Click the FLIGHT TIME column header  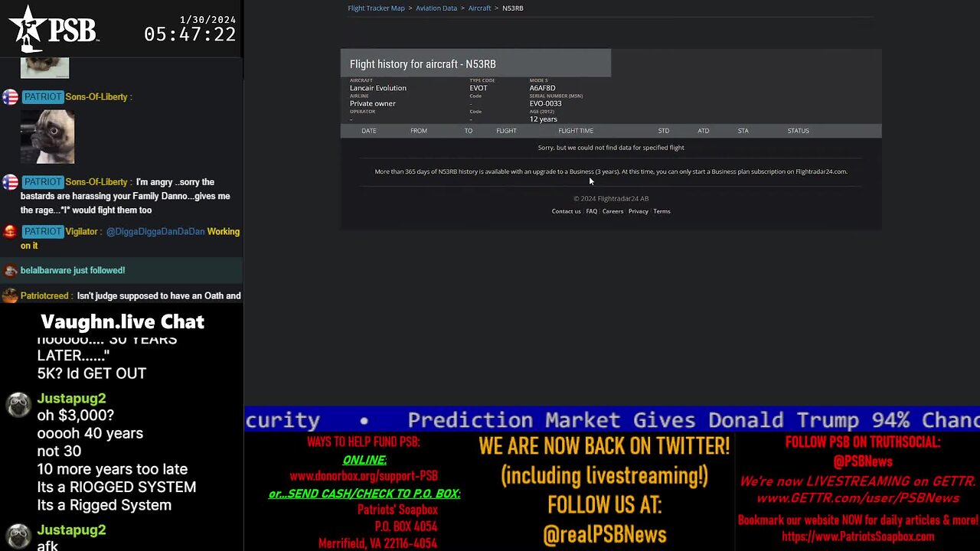tap(576, 131)
